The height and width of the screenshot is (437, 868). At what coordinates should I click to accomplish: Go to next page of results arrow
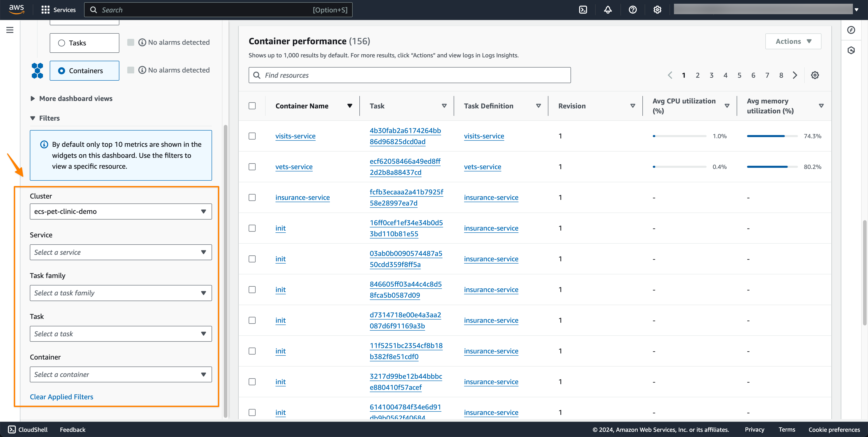coord(795,75)
